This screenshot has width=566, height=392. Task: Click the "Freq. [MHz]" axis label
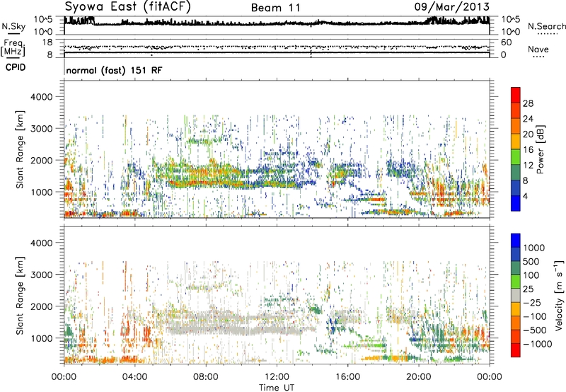click(x=13, y=47)
